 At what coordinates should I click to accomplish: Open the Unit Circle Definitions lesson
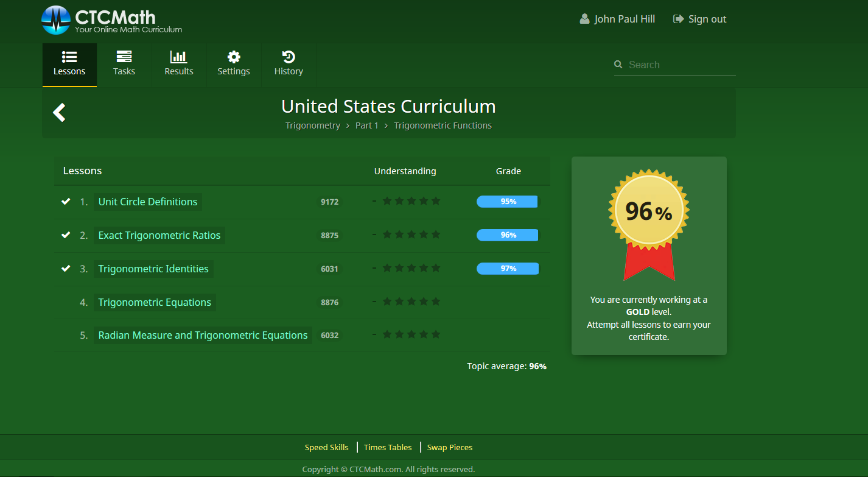(148, 202)
